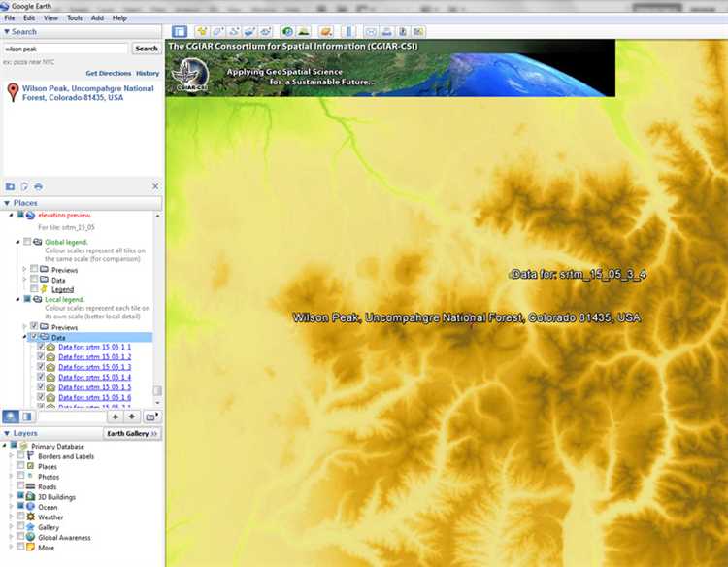The height and width of the screenshot is (567, 728).
Task: Click the ruler toolbar icon
Action: [348, 32]
